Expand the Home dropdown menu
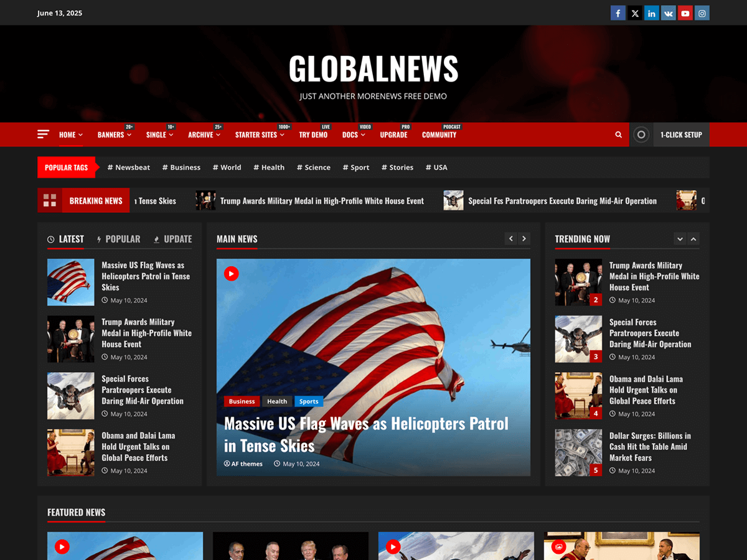Screen dimensions: 747x560 70,134
